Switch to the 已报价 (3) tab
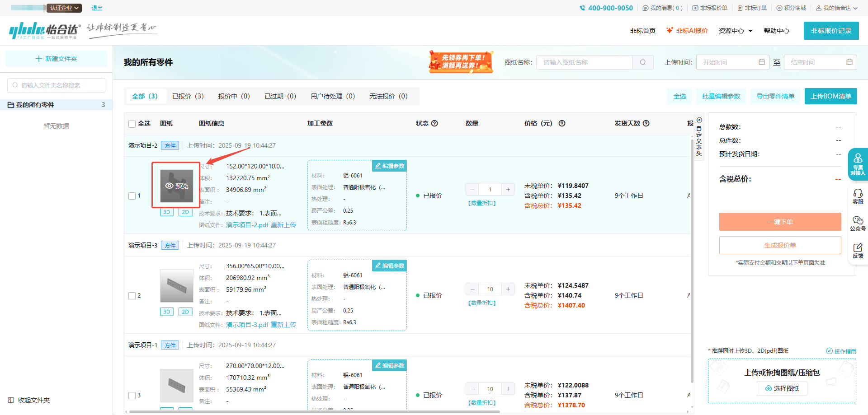Screen dimensions: 868x415 [x=188, y=96]
